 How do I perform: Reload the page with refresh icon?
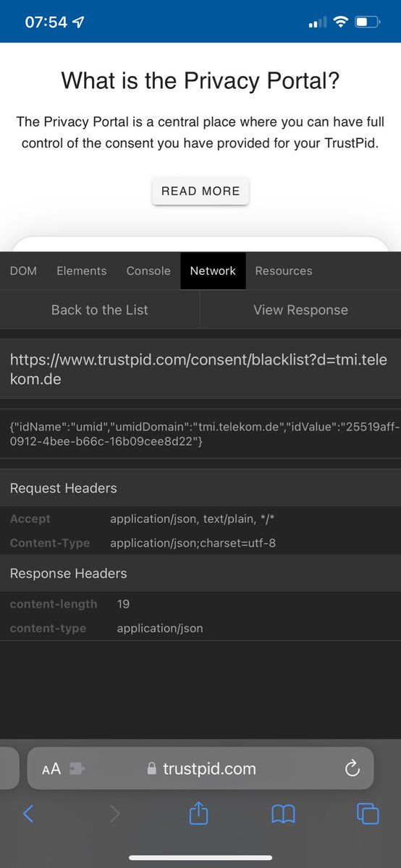pos(353,768)
